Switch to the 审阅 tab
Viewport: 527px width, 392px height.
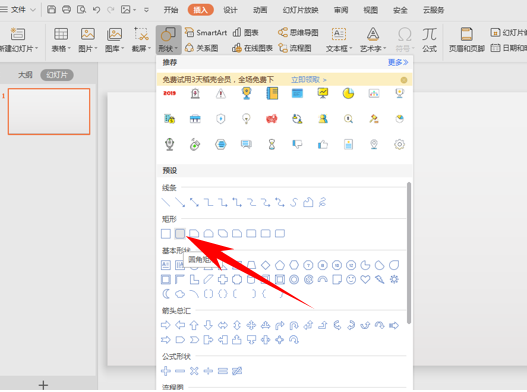341,10
